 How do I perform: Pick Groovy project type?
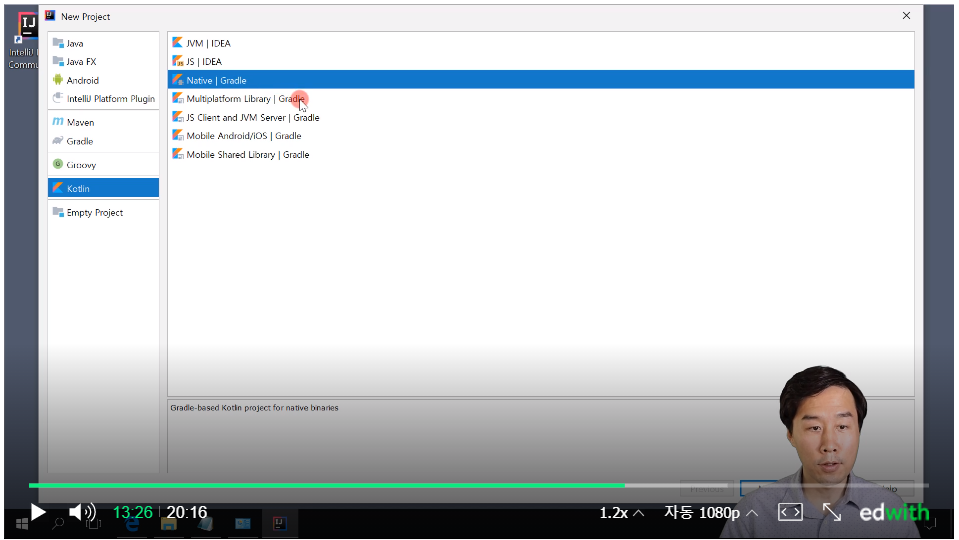point(103,165)
